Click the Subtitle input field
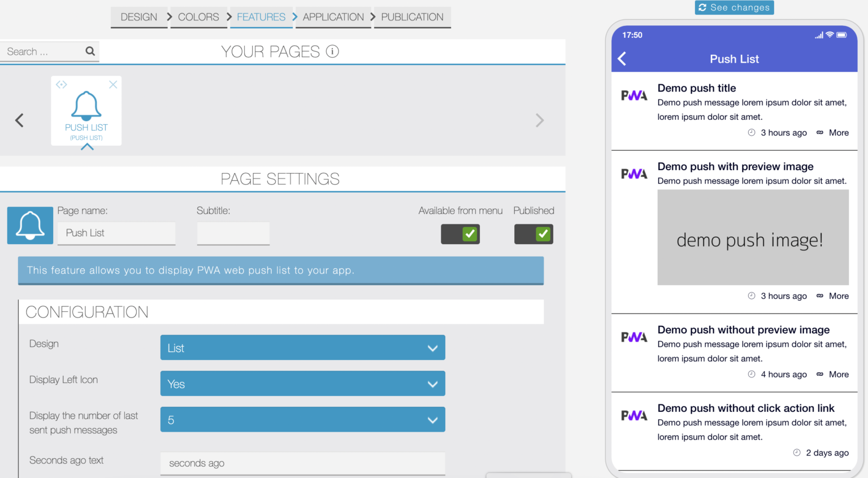 [x=233, y=233]
